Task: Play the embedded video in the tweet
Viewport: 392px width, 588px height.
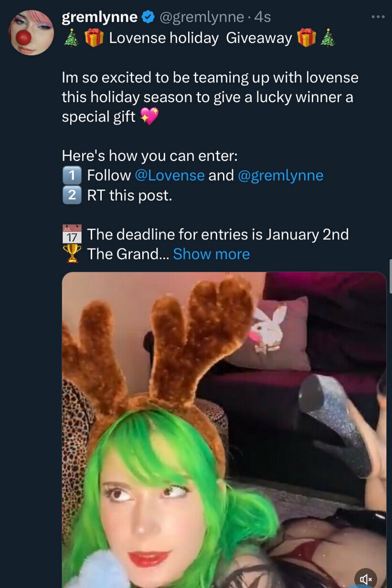Action: pos(224,429)
